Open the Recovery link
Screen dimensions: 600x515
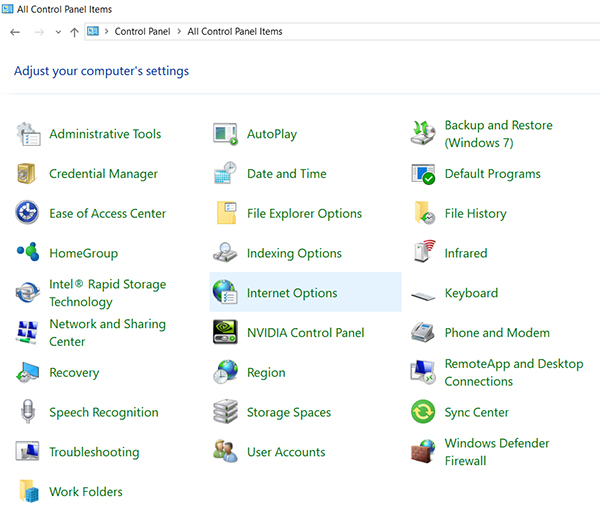(x=74, y=373)
